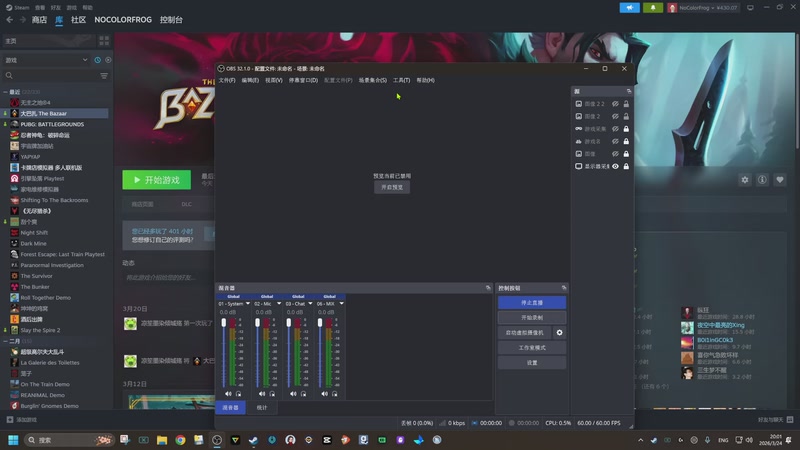800x450 pixels.
Task: Toggle monitoring headphone for 03 - Chat
Action: coord(303,394)
